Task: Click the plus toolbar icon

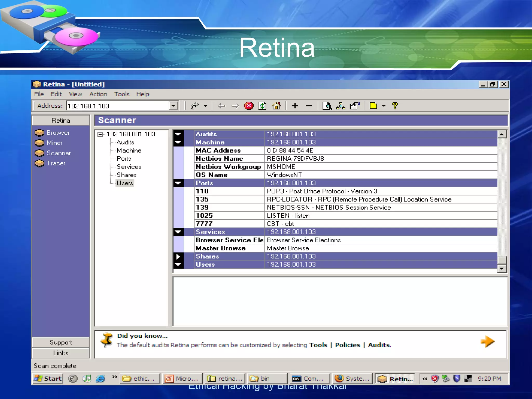Action: [295, 106]
